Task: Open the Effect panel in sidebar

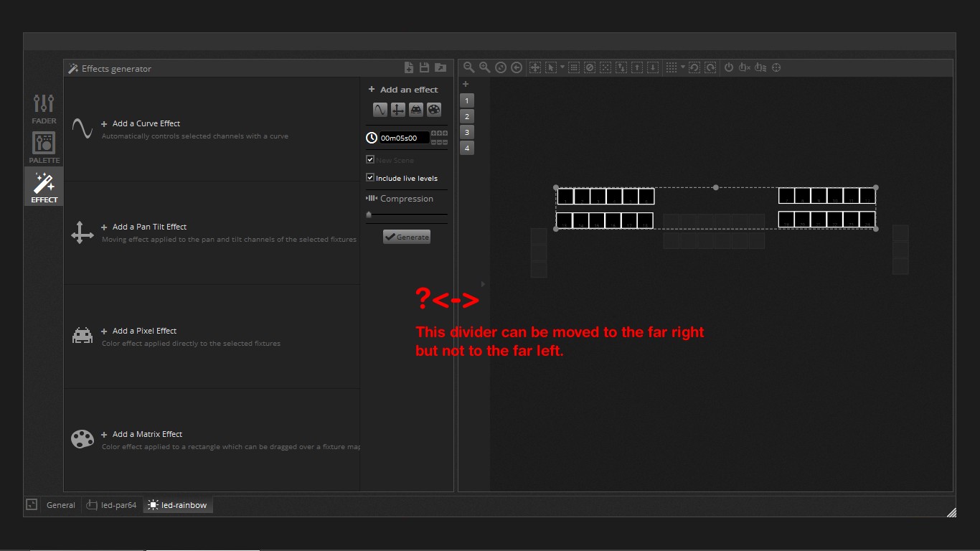Action: point(44,187)
